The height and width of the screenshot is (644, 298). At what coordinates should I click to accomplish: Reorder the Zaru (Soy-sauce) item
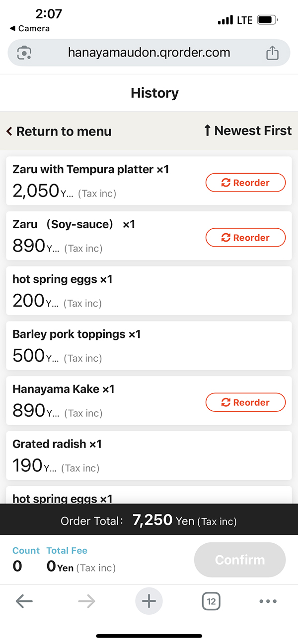[x=245, y=238]
